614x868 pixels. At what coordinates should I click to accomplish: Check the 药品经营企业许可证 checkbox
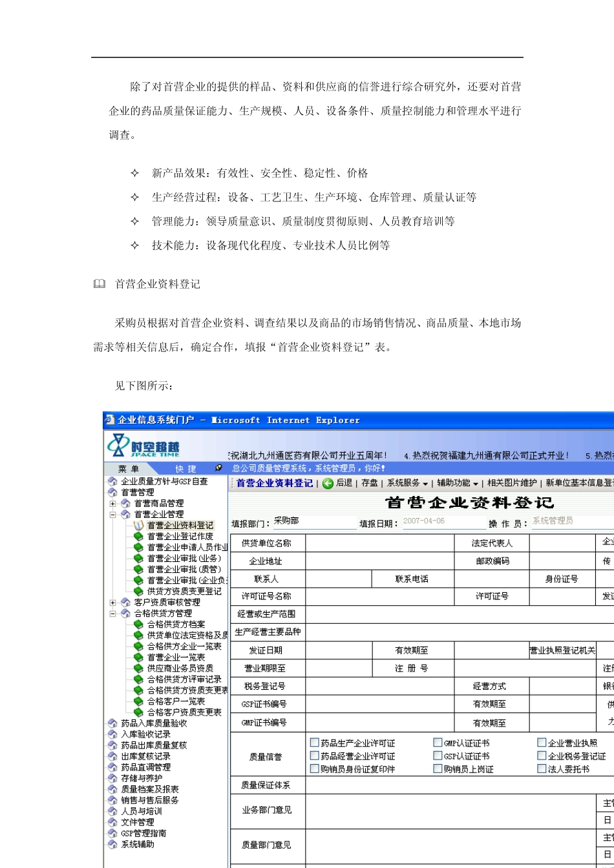pos(315,756)
